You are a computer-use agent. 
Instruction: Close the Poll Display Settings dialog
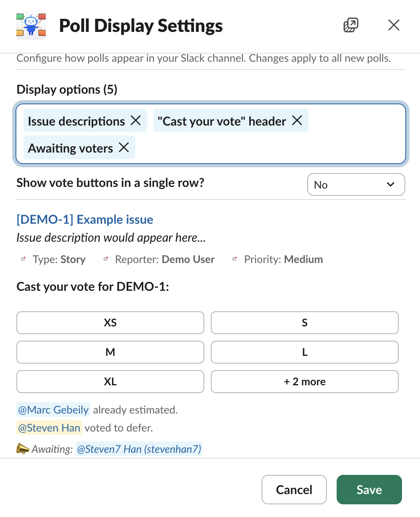click(x=393, y=25)
